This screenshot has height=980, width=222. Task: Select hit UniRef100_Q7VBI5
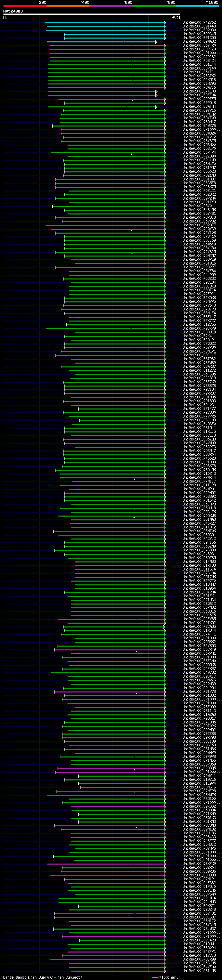point(199,252)
